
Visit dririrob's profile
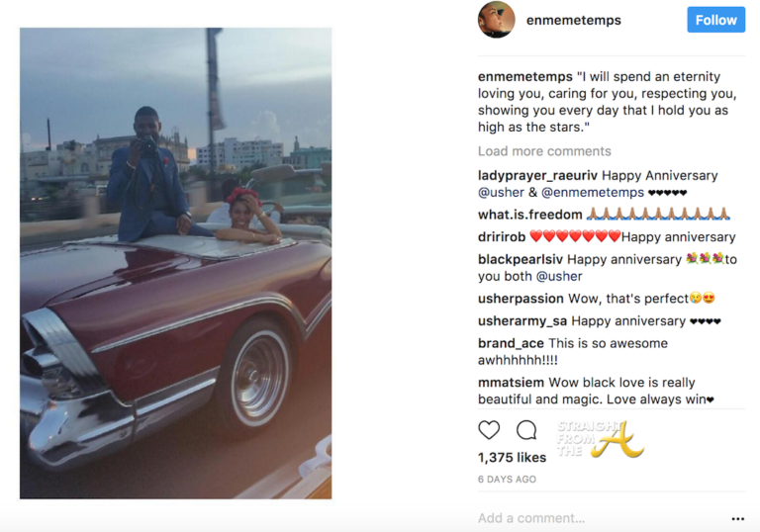(x=502, y=237)
